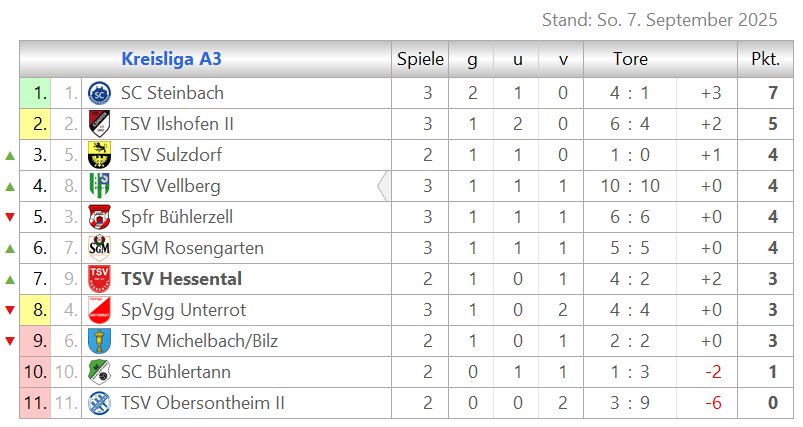Click the TSV Sulzdorf yellow-black crest
The image size is (803, 427).
[x=99, y=155]
